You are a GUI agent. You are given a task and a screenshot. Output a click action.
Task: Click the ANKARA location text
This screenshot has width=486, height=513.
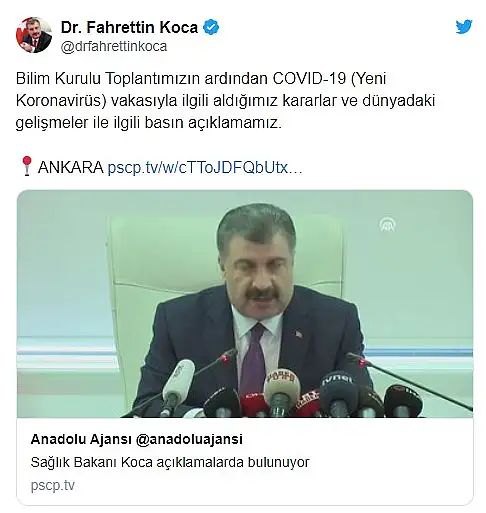pyautogui.click(x=71, y=167)
